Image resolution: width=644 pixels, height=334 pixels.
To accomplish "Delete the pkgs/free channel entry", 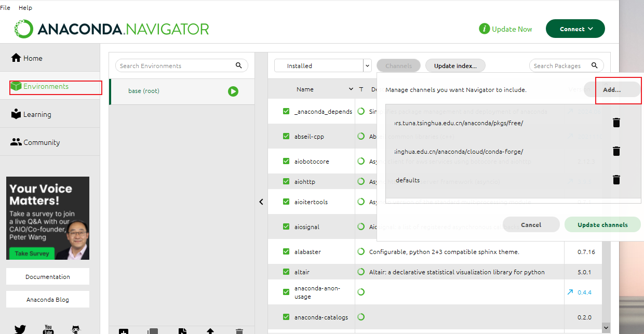I will coord(616,123).
